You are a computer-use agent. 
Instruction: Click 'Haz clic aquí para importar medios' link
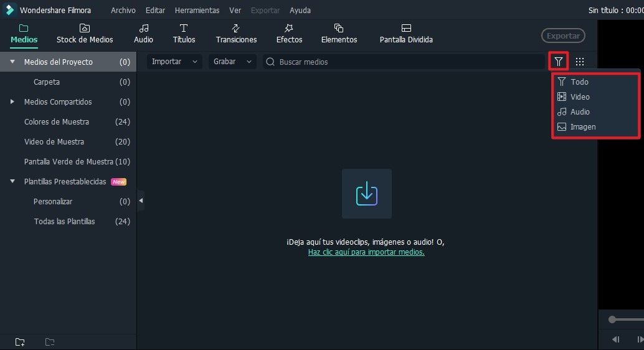[x=366, y=252]
